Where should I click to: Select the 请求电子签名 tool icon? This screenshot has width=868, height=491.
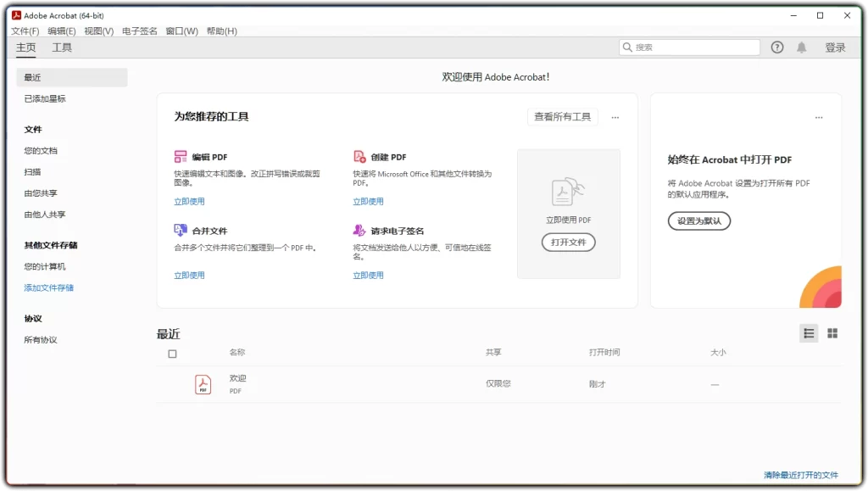click(359, 230)
